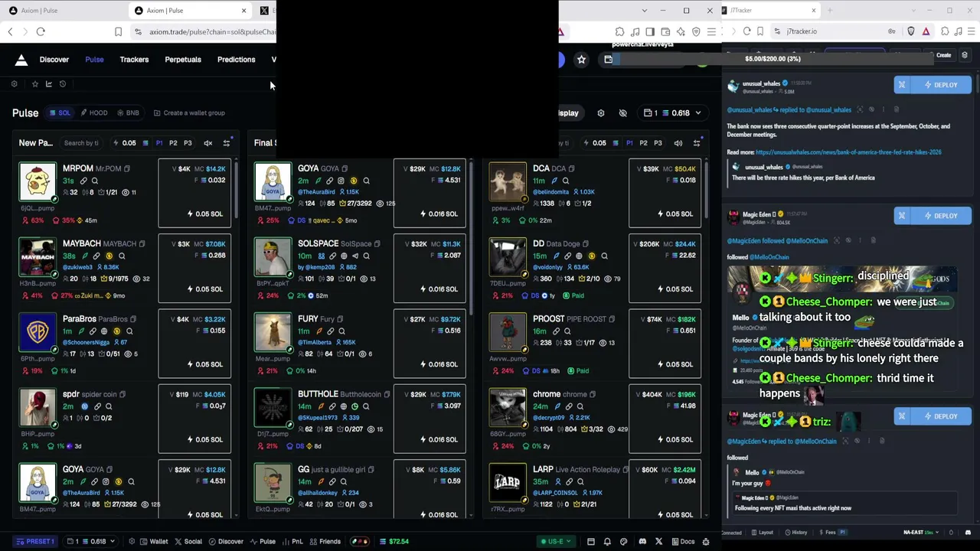Select the SOL chain filter
980x551 pixels.
tap(60, 113)
